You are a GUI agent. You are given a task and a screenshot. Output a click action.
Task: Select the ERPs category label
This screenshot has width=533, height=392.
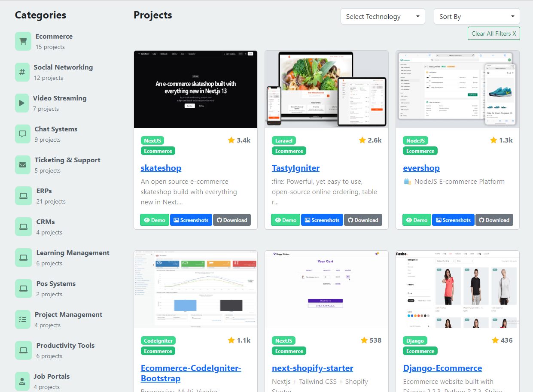(x=44, y=191)
